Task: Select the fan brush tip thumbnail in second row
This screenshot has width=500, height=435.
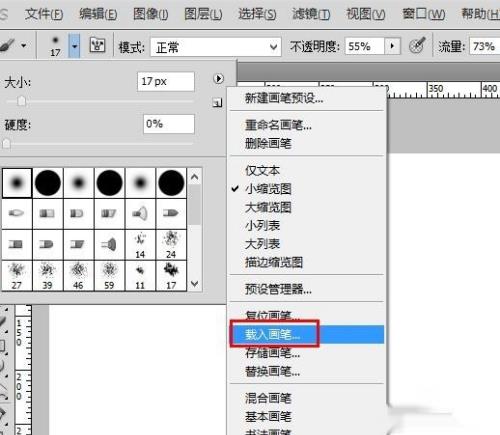Action: point(140,214)
